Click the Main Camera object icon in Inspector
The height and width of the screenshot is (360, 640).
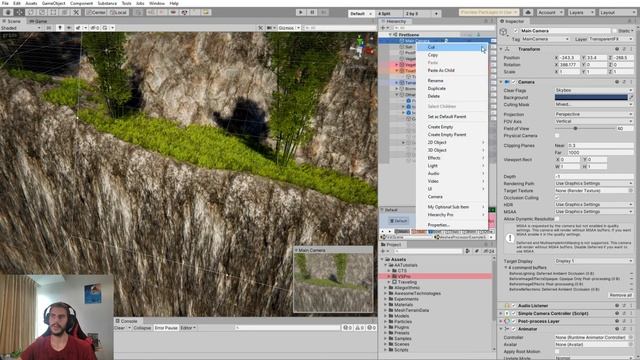[504, 32]
